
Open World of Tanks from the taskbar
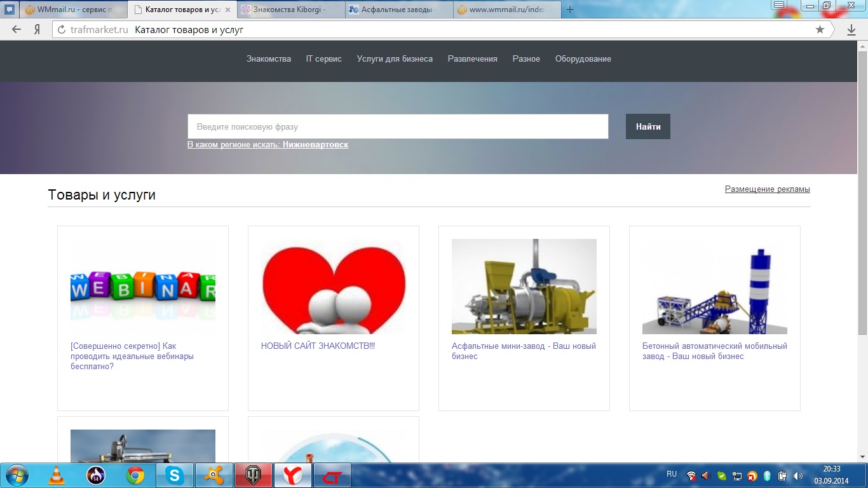tap(253, 475)
